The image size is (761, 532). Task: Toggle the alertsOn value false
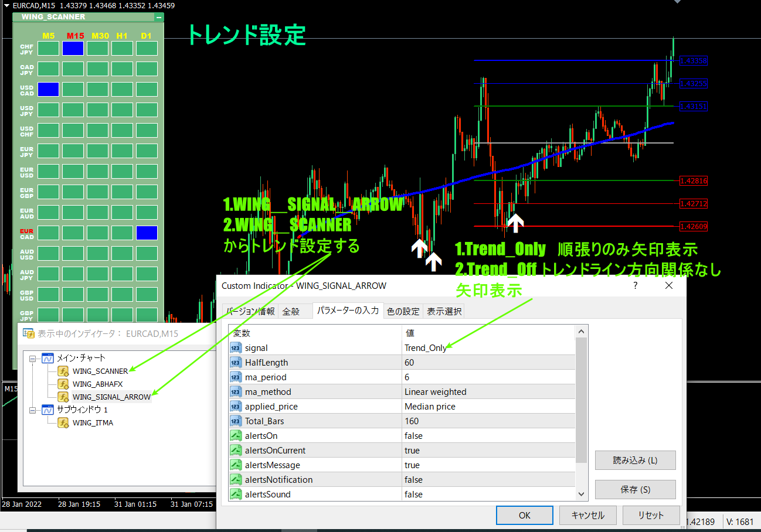[488, 436]
